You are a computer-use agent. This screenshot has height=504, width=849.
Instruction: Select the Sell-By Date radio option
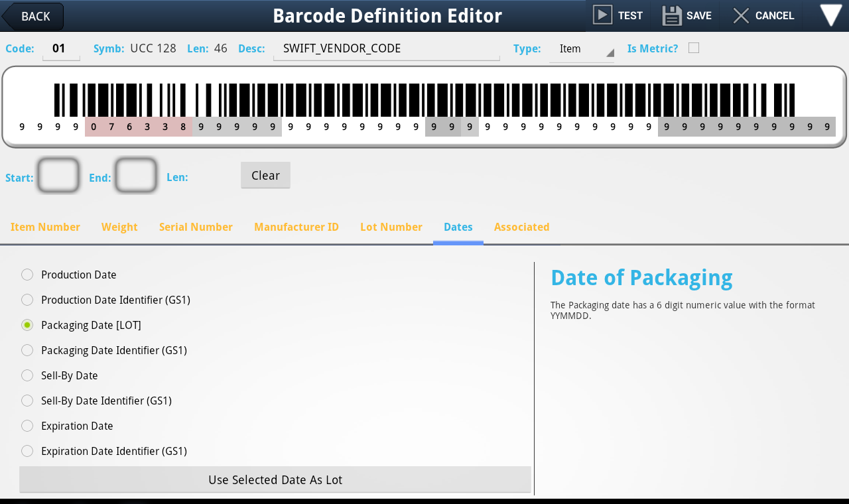click(27, 375)
